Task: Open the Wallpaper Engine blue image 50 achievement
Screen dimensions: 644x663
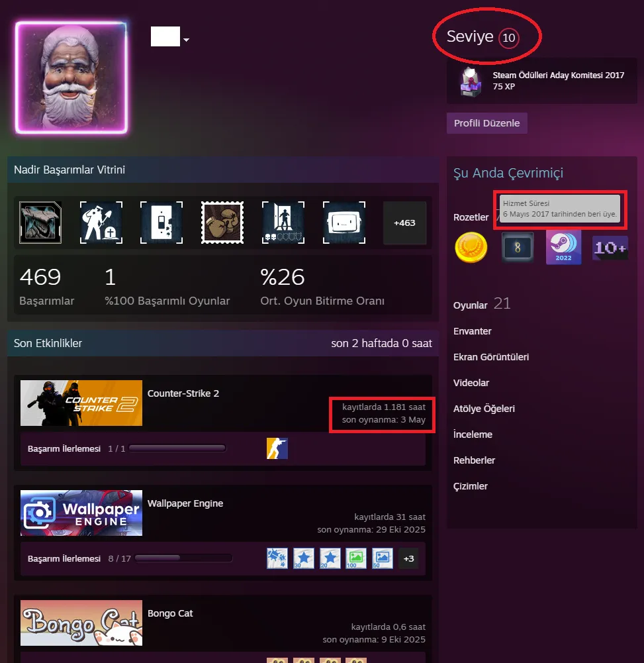Action: tap(383, 558)
